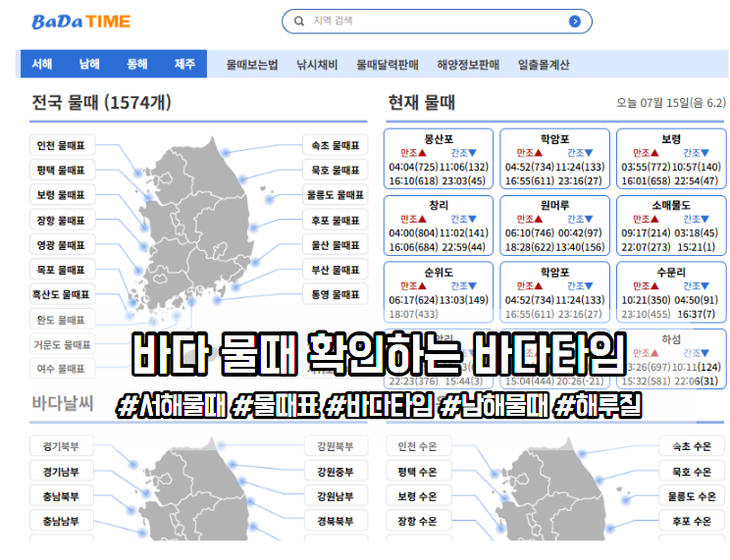
Task: Open 울릉도 물때표
Action: point(336,194)
